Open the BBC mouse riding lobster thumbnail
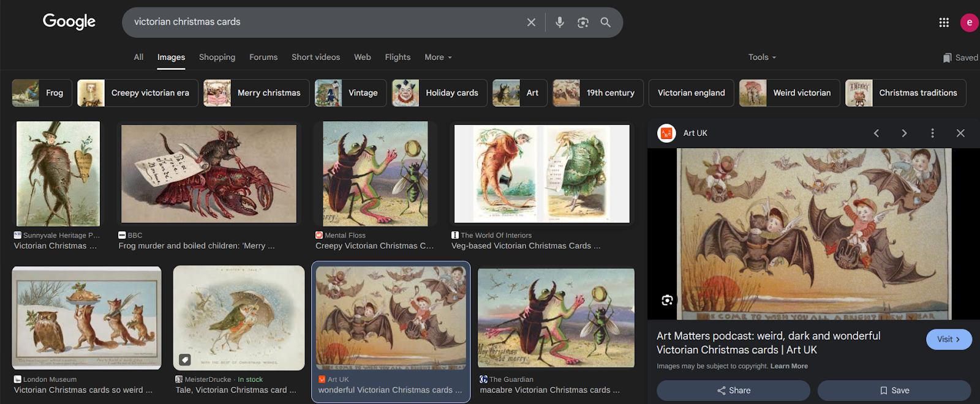980x404 pixels. click(209, 174)
